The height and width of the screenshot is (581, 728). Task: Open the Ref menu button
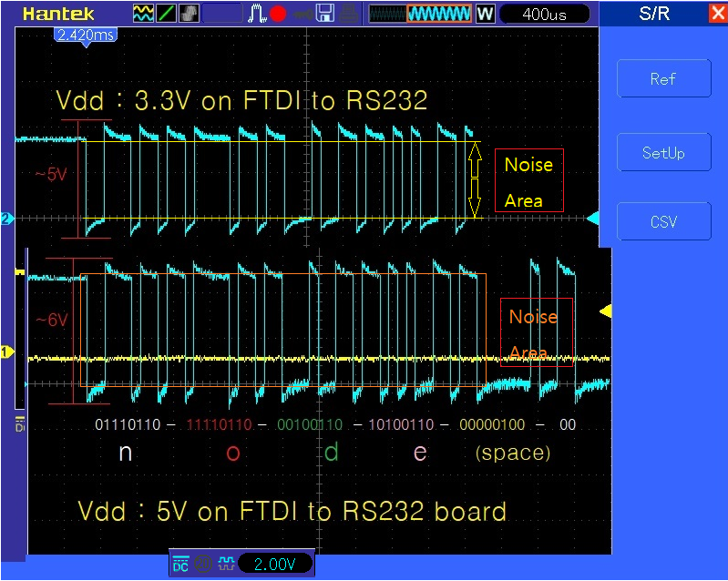point(663,78)
